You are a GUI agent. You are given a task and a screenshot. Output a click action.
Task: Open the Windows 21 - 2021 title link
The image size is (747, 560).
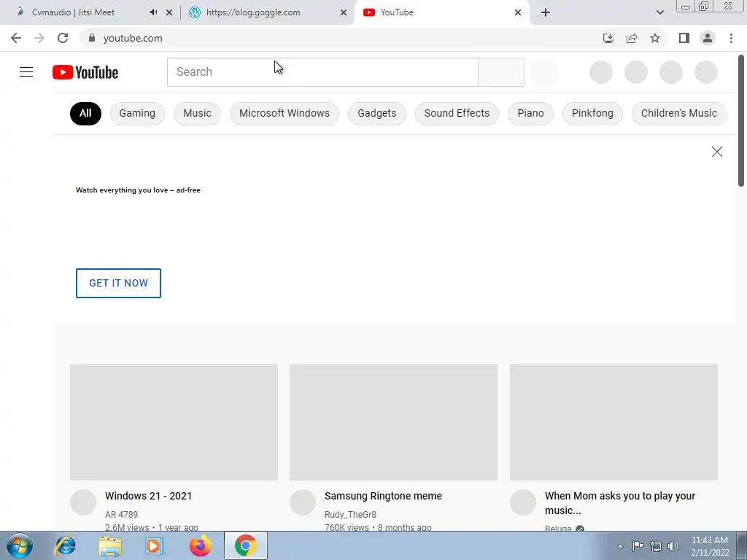click(149, 496)
